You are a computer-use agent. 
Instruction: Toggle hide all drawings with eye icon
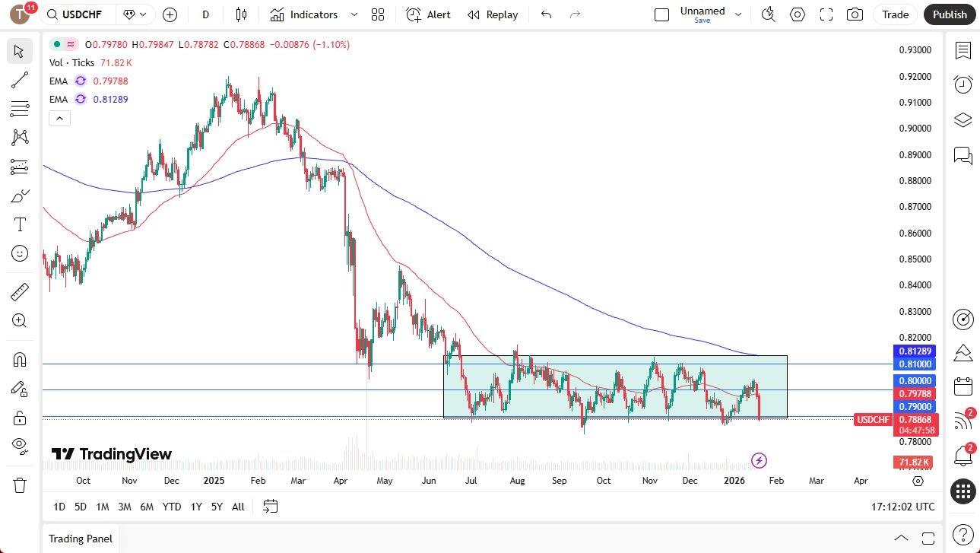19,445
